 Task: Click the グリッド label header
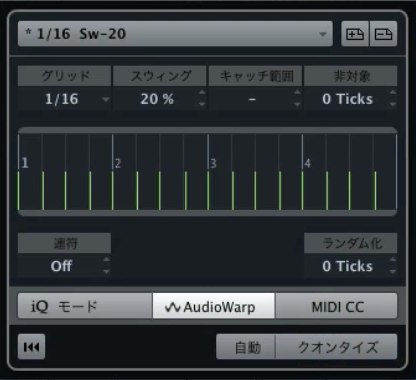tap(64, 76)
